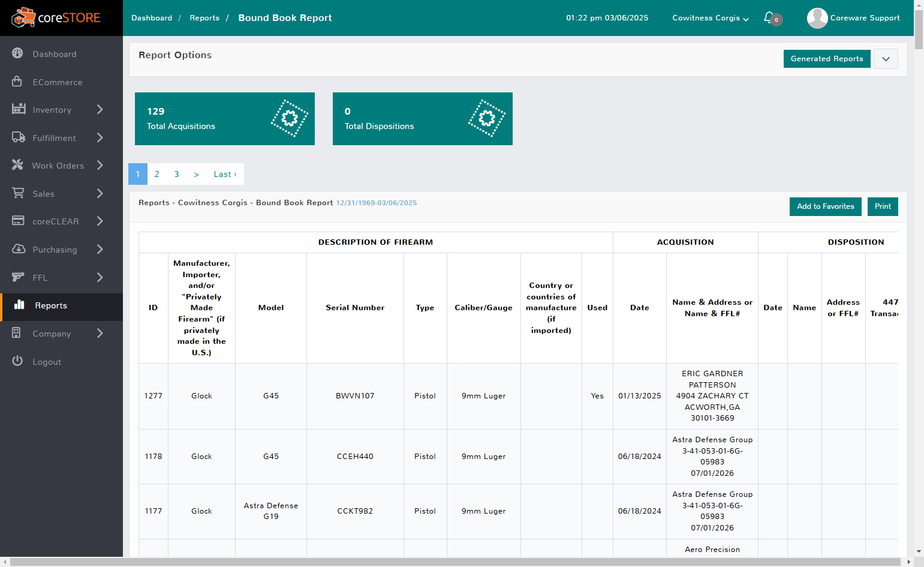The width and height of the screenshot is (924, 567).
Task: Expand the Inventory submenu chevron
Action: click(x=100, y=109)
